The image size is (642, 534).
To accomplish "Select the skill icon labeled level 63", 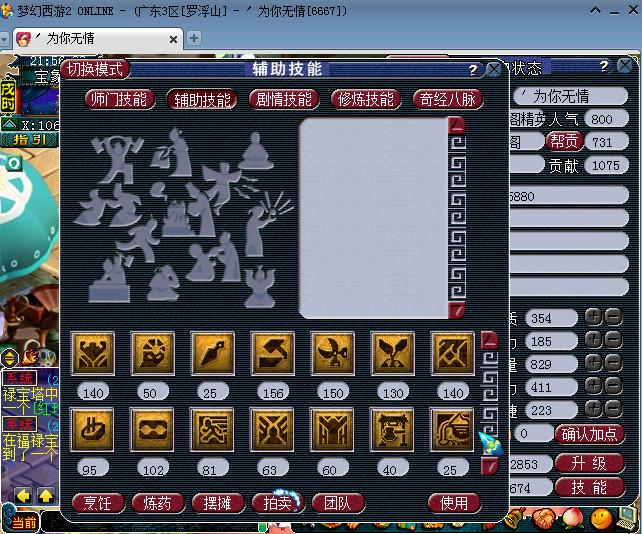I will [272, 430].
